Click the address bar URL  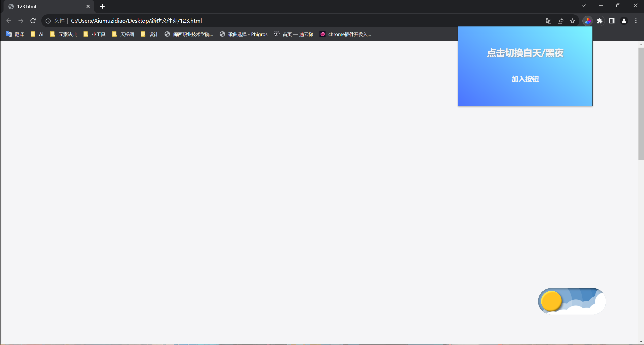pyautogui.click(x=136, y=21)
